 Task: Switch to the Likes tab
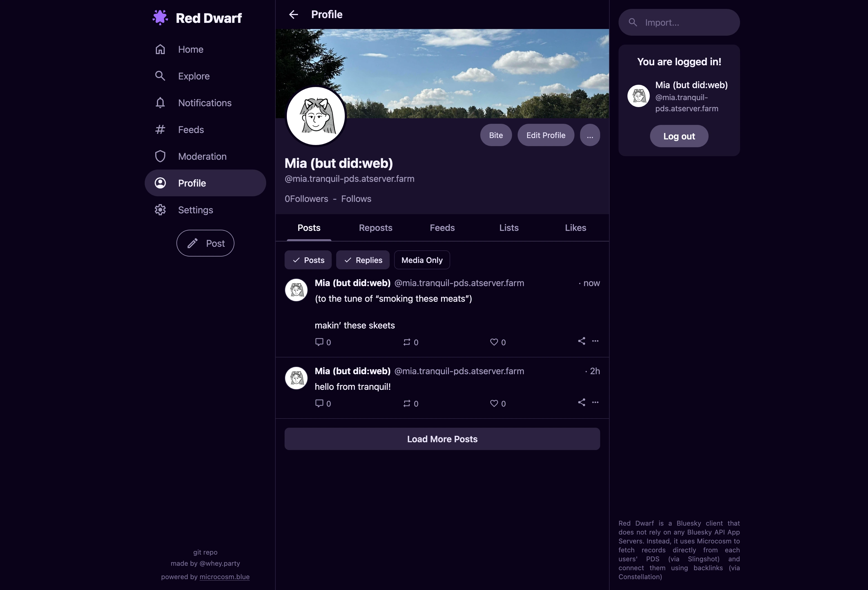pos(576,228)
